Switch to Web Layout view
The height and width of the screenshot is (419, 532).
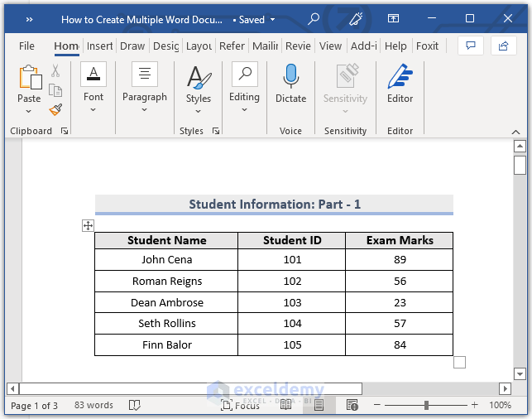352,406
